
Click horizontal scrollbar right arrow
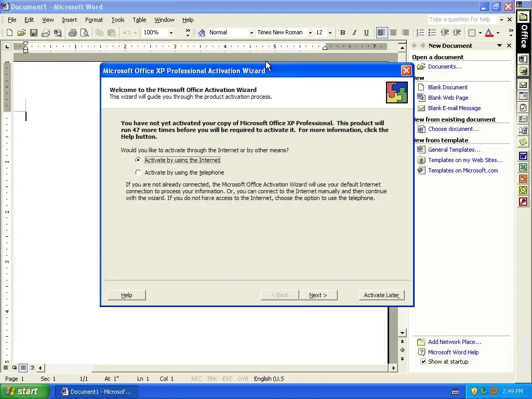click(394, 368)
